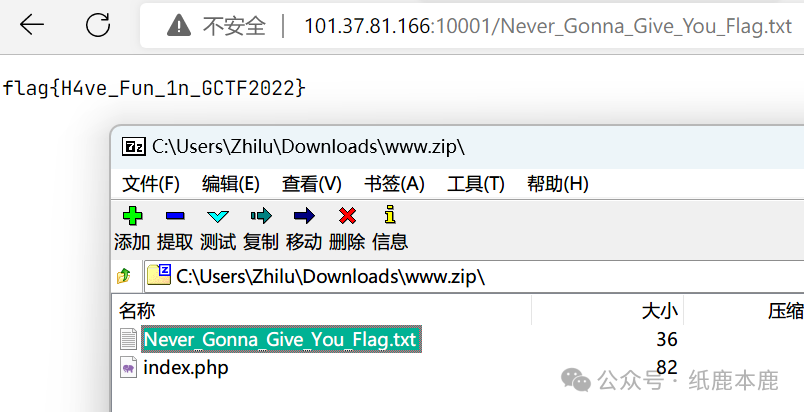Viewport: 804px width, 412px height.
Task: Click the Copy arrow icon
Action: 261,216
